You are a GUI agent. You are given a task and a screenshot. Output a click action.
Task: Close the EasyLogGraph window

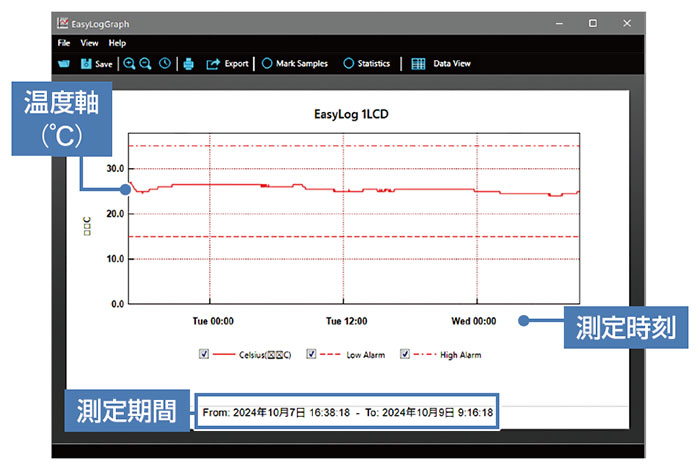click(627, 23)
